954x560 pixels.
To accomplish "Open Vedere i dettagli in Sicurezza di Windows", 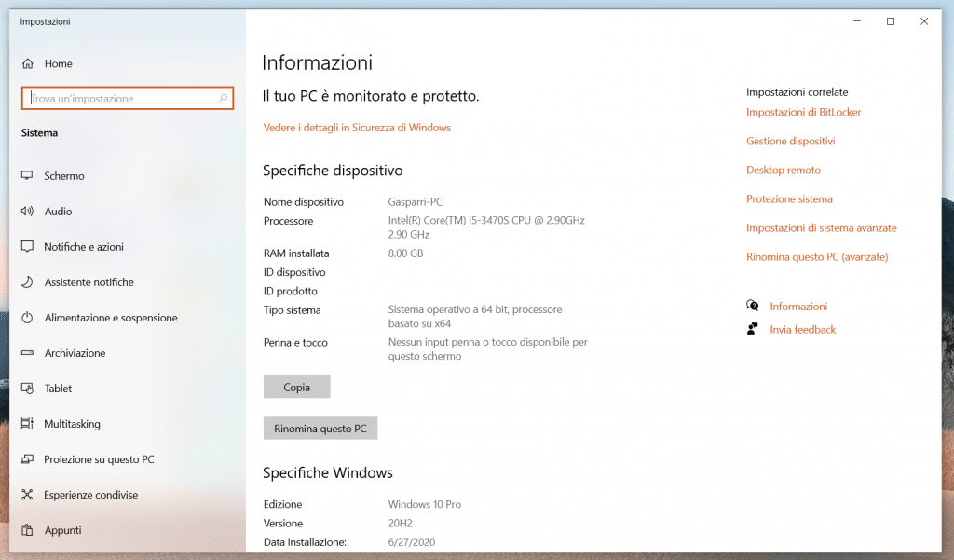I will [x=357, y=128].
